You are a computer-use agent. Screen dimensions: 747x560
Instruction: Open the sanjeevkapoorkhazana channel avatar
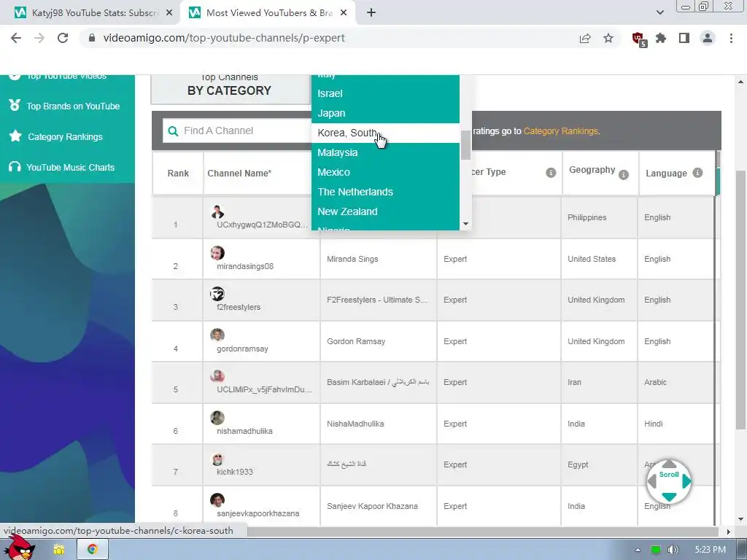(217, 500)
